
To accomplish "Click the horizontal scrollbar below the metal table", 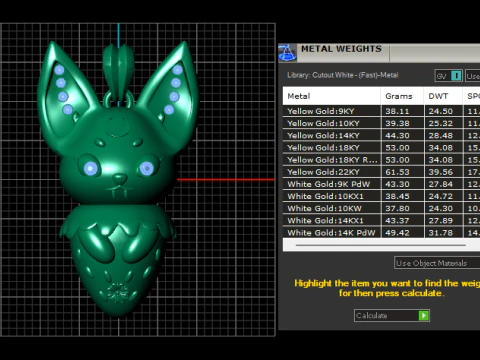I will (x=381, y=245).
